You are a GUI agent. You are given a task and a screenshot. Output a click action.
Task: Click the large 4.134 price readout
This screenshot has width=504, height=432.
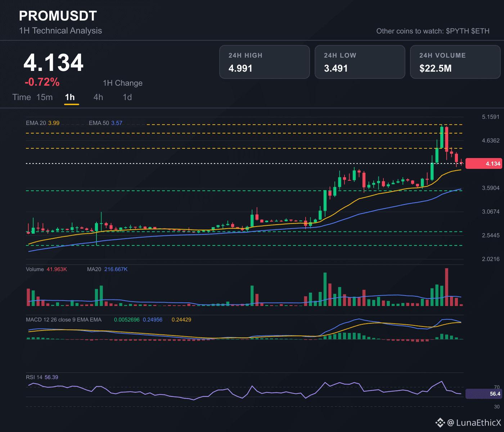[x=54, y=63]
